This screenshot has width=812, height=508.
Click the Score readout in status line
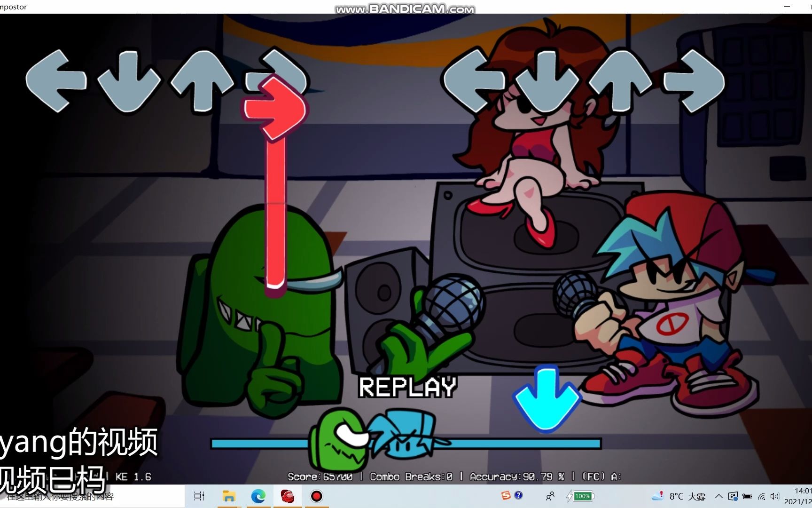tap(320, 476)
